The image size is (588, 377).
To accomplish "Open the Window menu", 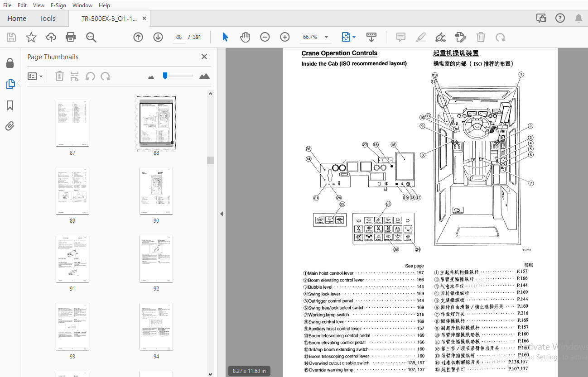I will point(82,5).
